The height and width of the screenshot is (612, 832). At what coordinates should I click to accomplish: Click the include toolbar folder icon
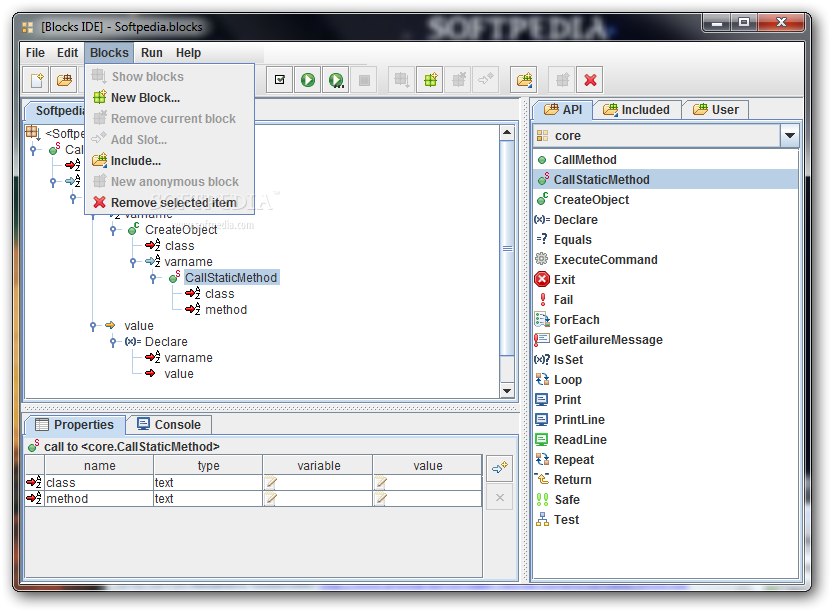(524, 80)
